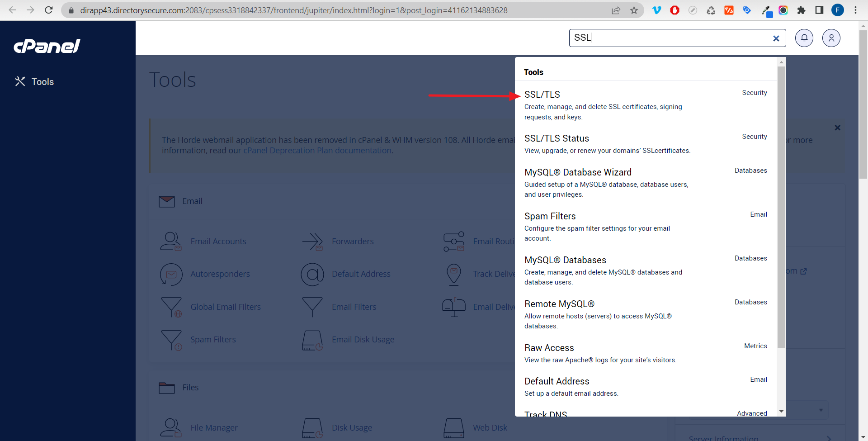Open the notifications bell
The width and height of the screenshot is (868, 441).
[x=804, y=38]
